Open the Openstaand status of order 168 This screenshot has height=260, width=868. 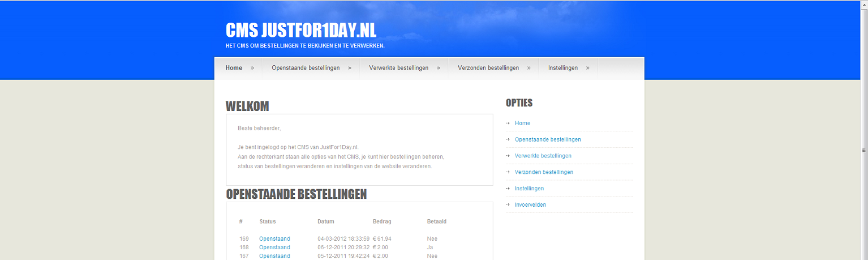pos(274,248)
